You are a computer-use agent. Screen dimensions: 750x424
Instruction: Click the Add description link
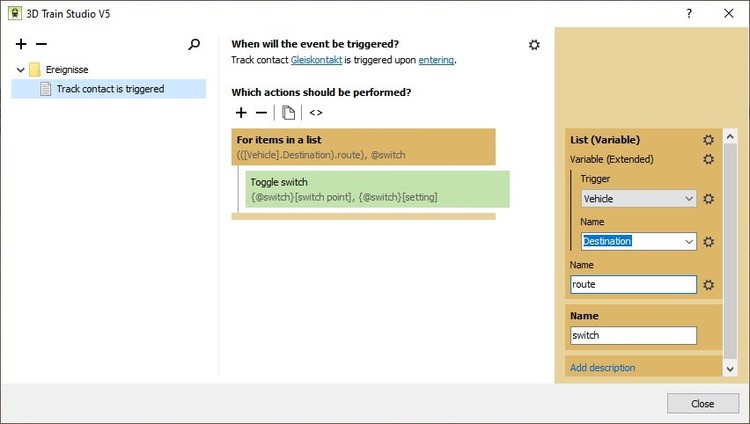point(602,368)
